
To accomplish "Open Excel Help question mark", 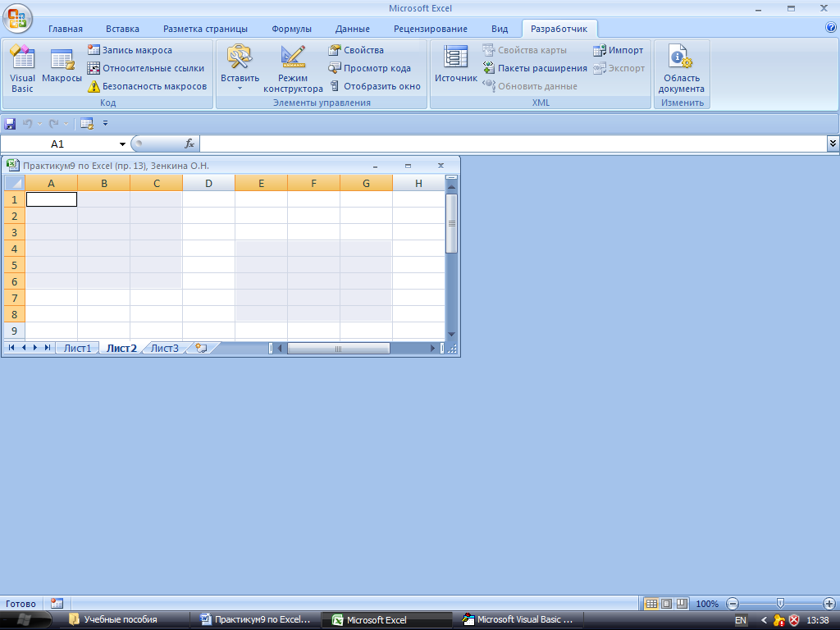I will click(831, 28).
